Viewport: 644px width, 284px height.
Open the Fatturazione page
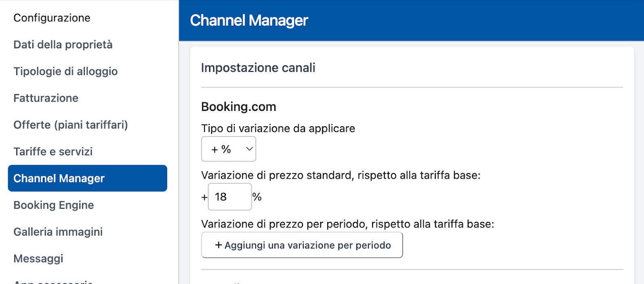(46, 98)
